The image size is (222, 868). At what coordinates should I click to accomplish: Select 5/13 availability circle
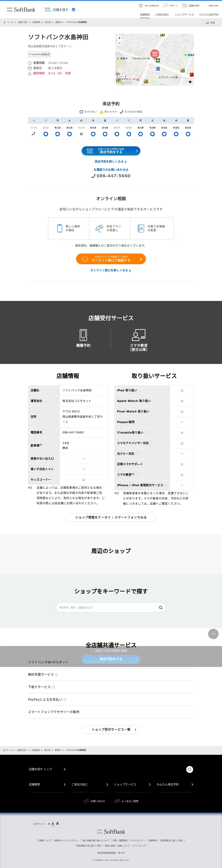tap(69, 134)
